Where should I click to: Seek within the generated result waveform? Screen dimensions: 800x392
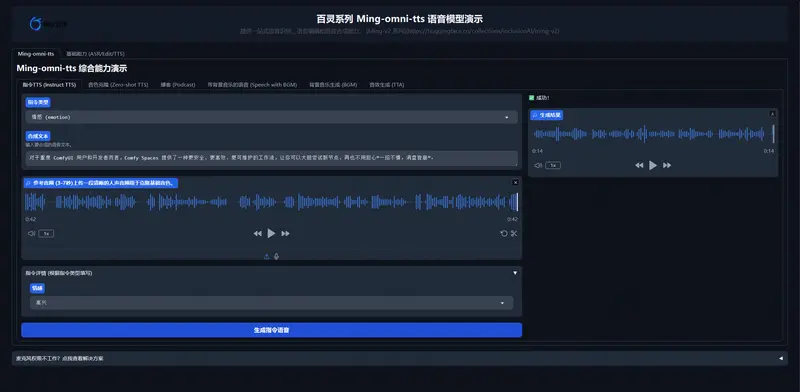point(653,134)
